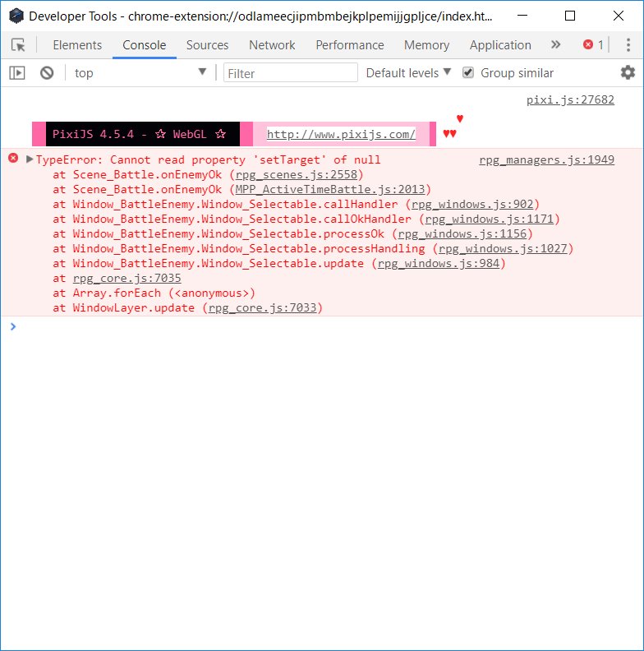
Task: Focus the console Filter input field
Action: [291, 73]
